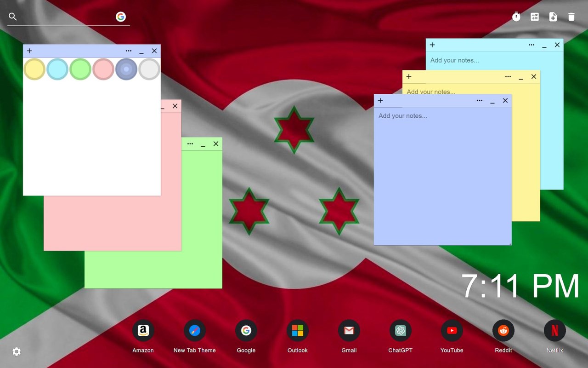Open the Google shortcut in the dock
The width and height of the screenshot is (588, 368).
click(246, 331)
